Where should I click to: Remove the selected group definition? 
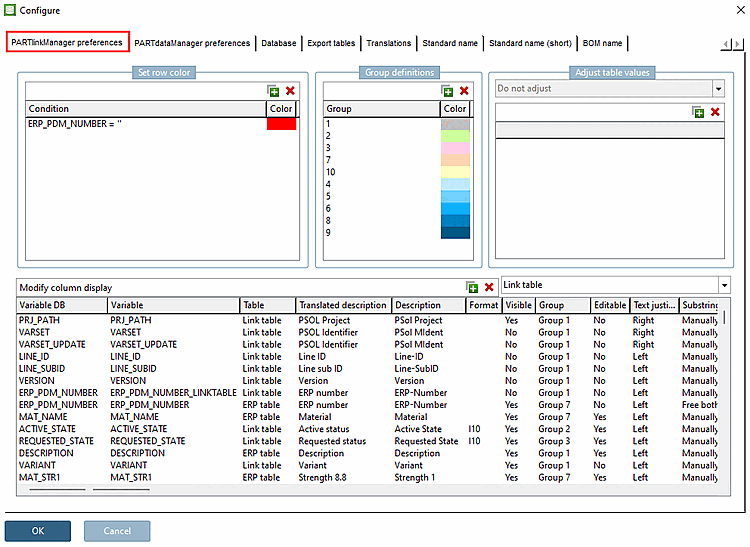(463, 91)
